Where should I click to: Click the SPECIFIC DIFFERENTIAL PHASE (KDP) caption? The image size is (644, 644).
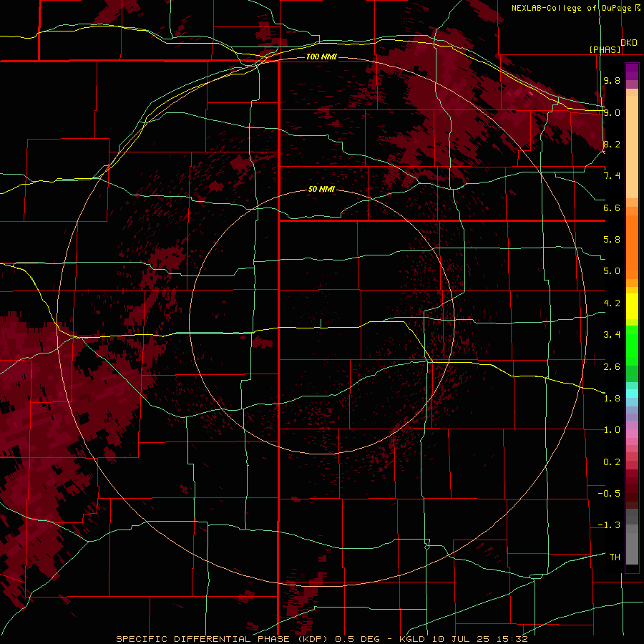[x=223, y=639]
